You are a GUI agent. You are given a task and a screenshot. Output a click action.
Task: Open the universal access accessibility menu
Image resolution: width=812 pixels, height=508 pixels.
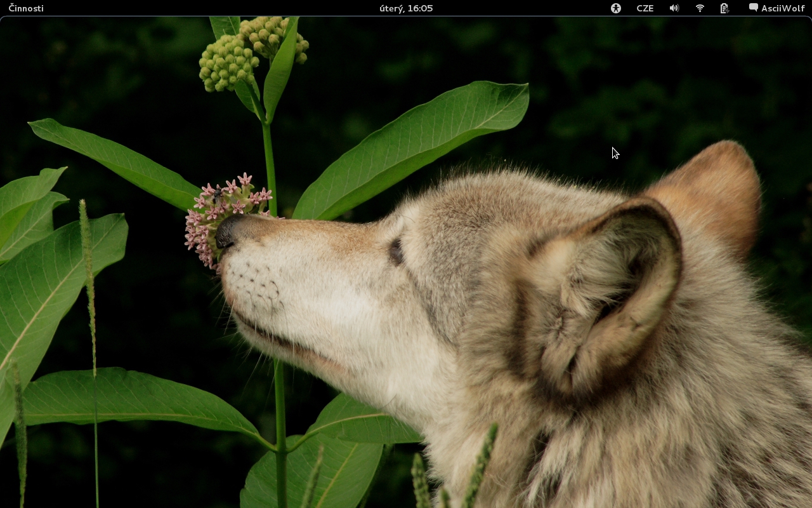click(x=616, y=8)
